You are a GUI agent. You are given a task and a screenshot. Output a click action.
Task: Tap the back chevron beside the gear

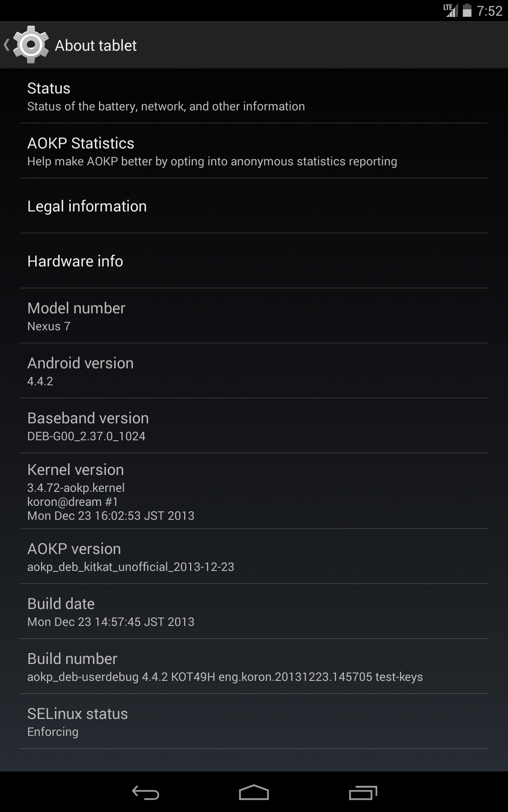(x=6, y=45)
